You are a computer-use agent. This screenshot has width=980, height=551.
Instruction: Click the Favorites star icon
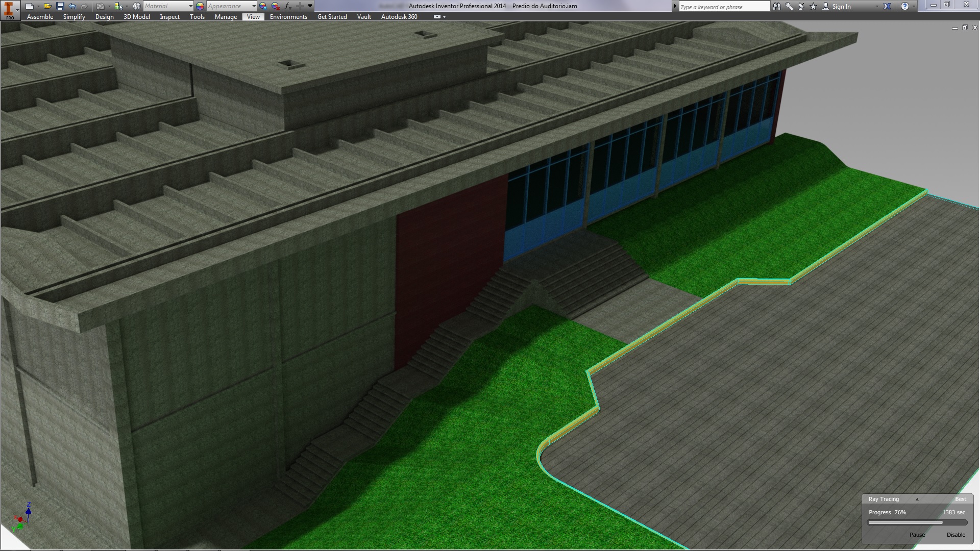(x=813, y=7)
